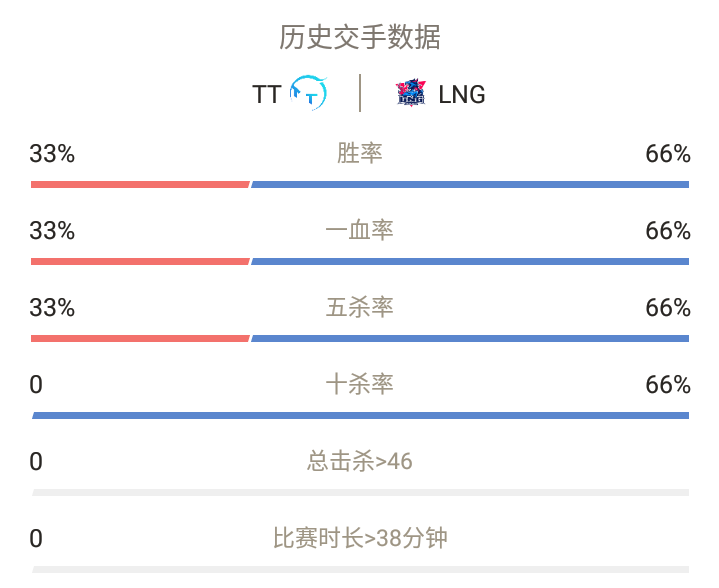This screenshot has height=588, width=719.
Task: Click the red segment of 胜率 bar
Action: [x=140, y=185]
